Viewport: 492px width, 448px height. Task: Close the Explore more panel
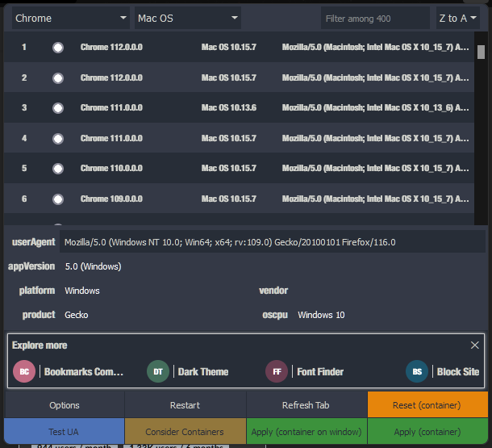tap(474, 345)
